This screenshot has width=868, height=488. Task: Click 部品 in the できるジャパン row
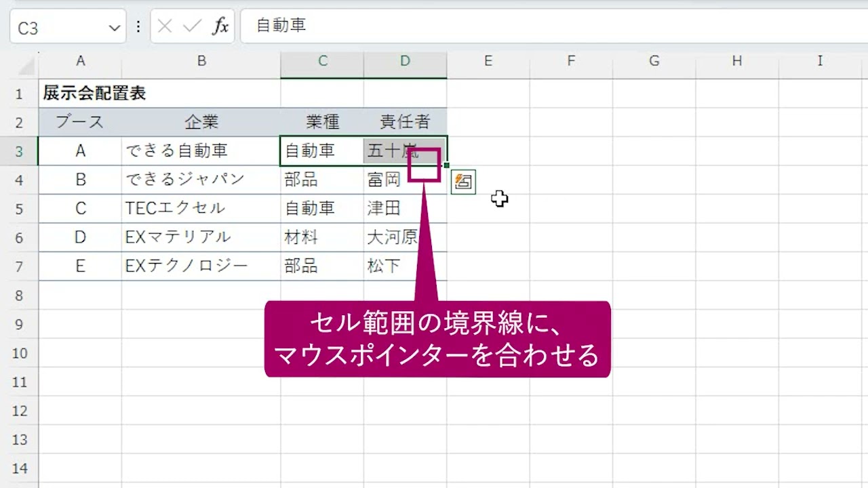click(x=322, y=180)
